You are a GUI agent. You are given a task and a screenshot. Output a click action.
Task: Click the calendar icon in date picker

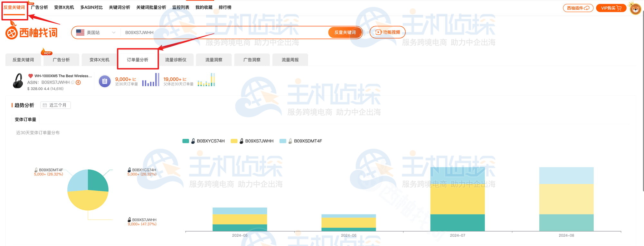pos(45,105)
